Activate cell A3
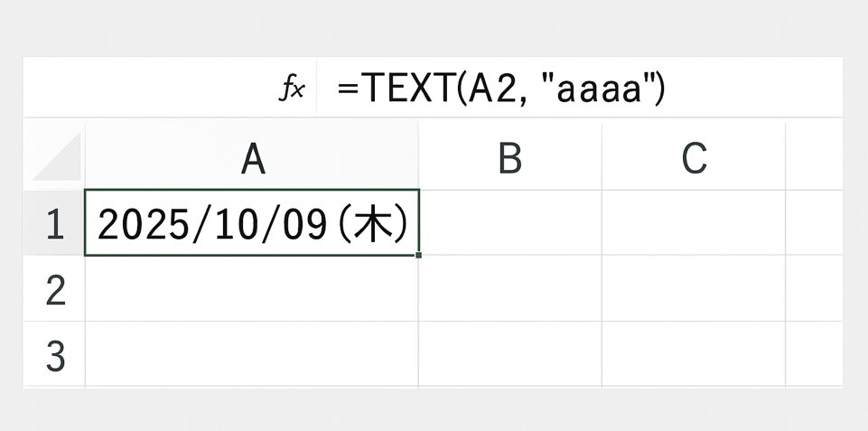Screen dimensions: 868x431 pos(252,355)
